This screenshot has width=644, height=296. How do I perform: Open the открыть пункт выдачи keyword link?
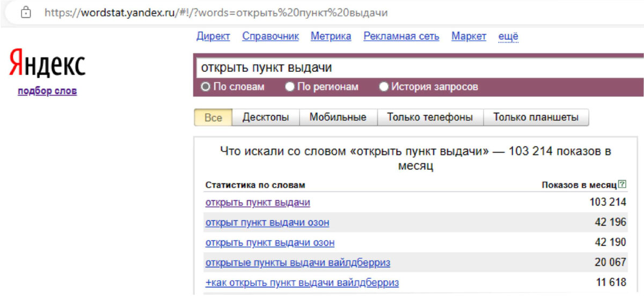click(x=258, y=203)
